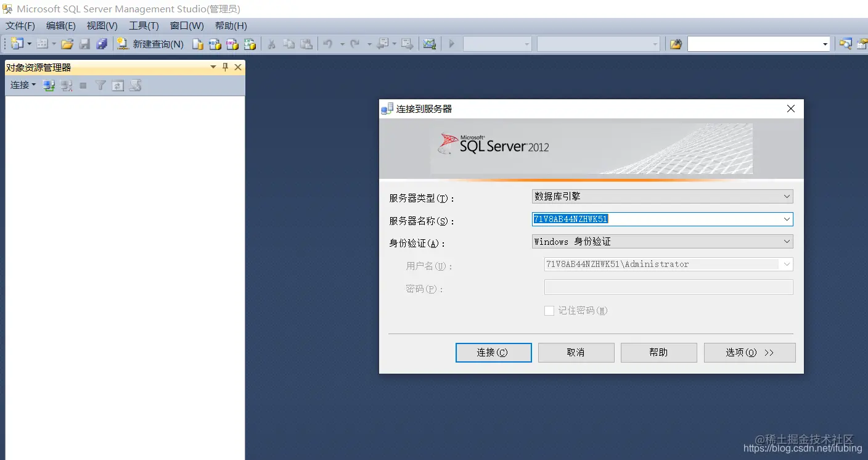Click the 帮助 button in dialog
The width and height of the screenshot is (868, 460).
[x=658, y=352]
